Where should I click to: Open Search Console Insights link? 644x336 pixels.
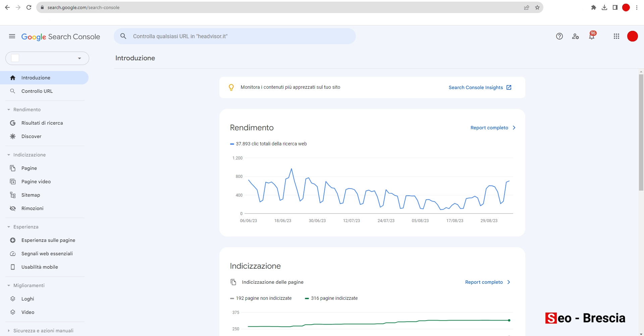coord(476,87)
